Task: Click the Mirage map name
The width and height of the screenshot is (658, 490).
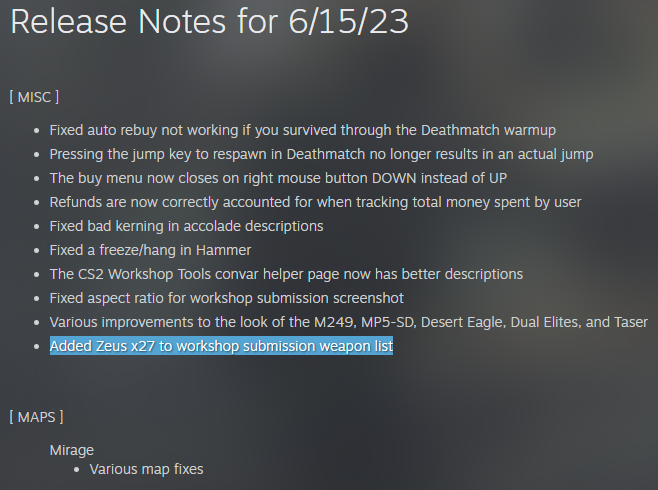Action: [x=72, y=450]
